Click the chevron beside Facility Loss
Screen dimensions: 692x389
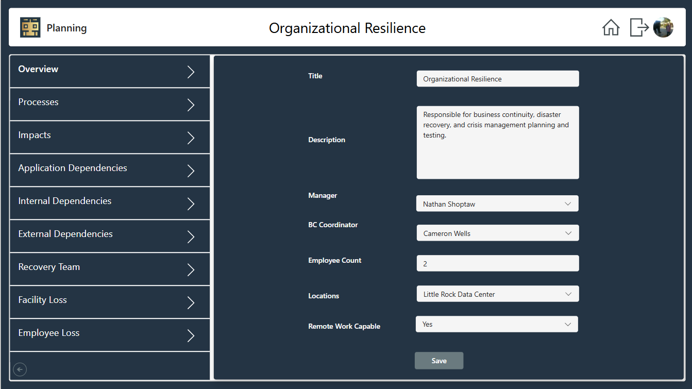(191, 302)
